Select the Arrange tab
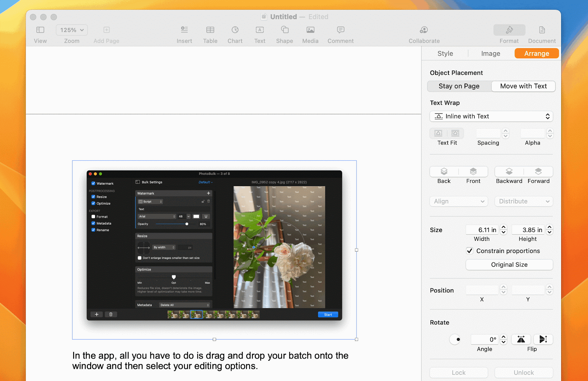Viewport: 588px width, 381px height. click(x=537, y=53)
